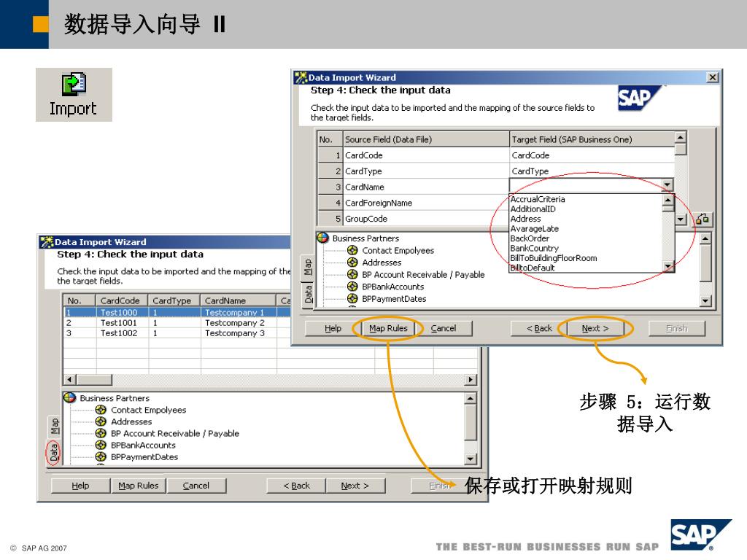747x560 pixels.
Task: Choose AccrualCriteria from the dropdown list
Action: (x=538, y=199)
